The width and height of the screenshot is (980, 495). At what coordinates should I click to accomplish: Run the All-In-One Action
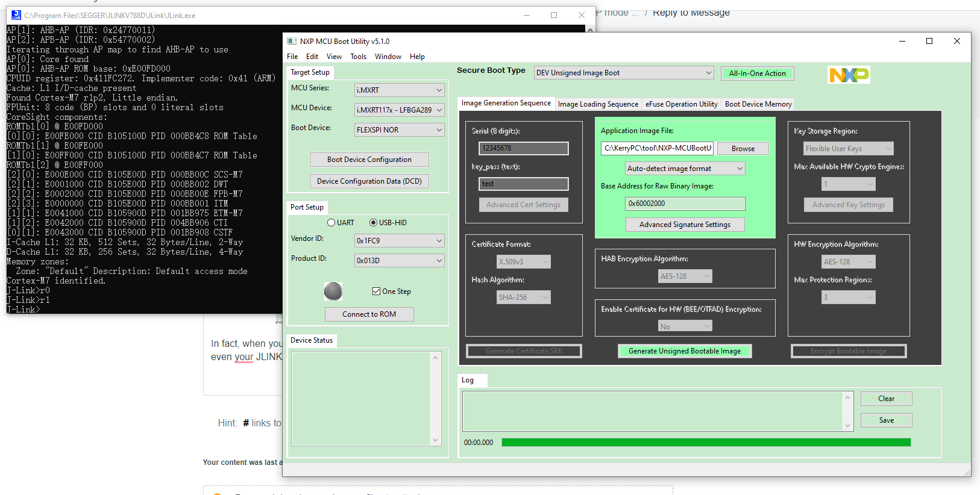[758, 73]
